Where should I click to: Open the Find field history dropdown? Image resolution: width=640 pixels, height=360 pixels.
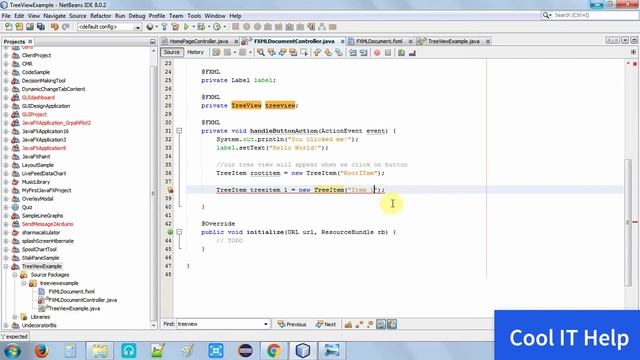coord(266,324)
